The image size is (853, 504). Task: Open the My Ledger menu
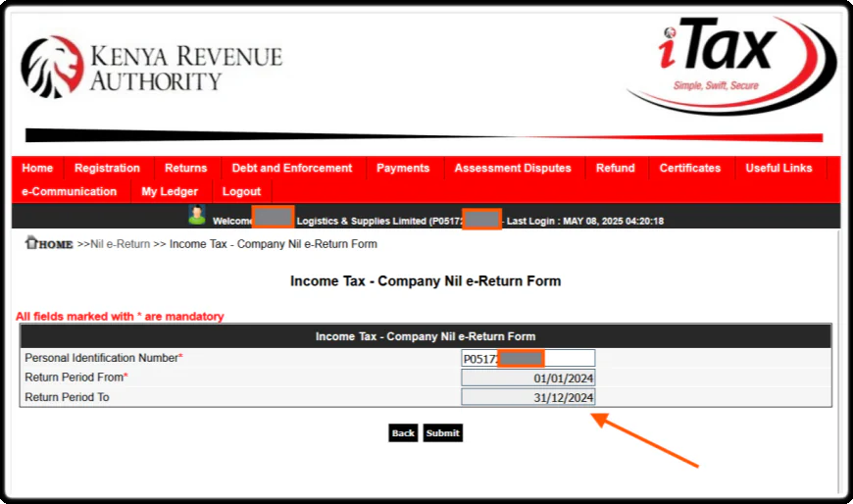pyautogui.click(x=170, y=191)
